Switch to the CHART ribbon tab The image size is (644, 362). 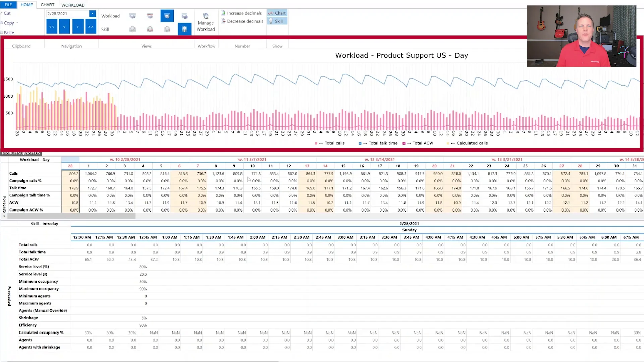(47, 5)
